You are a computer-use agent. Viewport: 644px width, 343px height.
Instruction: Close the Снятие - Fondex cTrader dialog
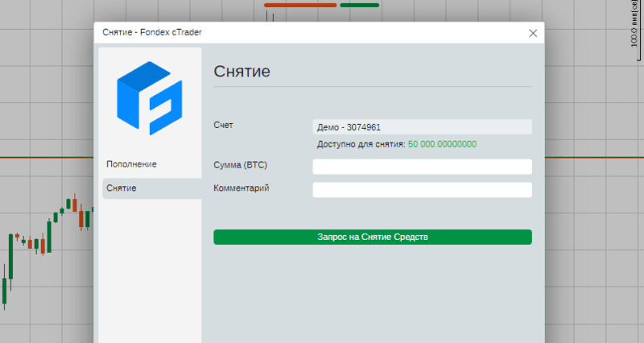pos(533,33)
